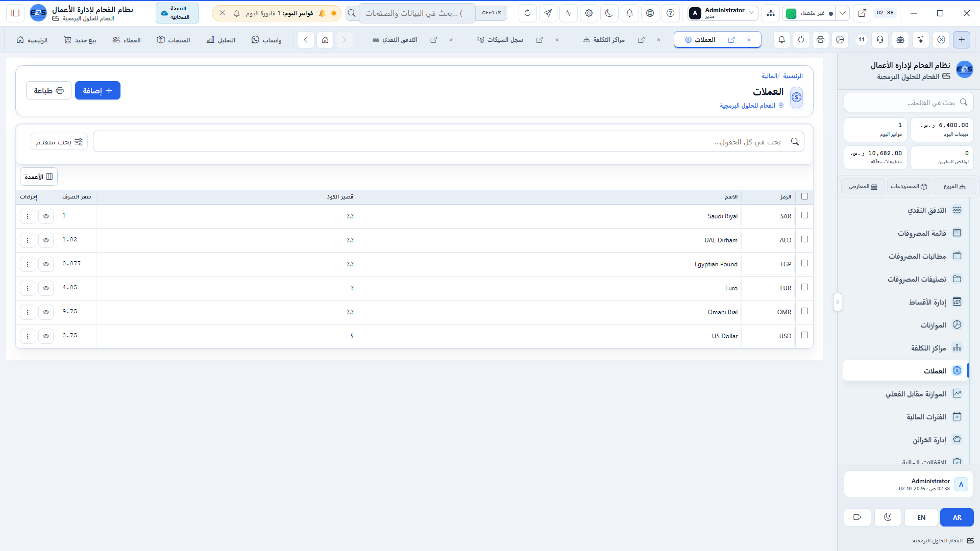View the Egyptian Pound row eye icon
980x551 pixels.
[46, 264]
